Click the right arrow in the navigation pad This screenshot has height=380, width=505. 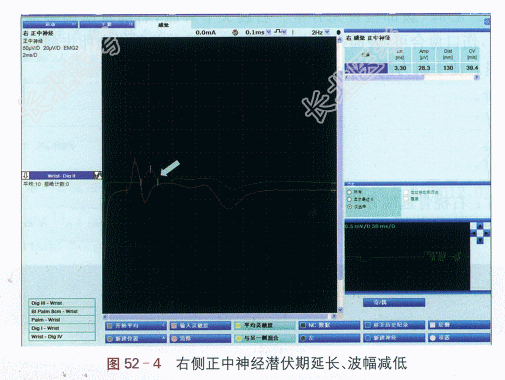click(487, 233)
